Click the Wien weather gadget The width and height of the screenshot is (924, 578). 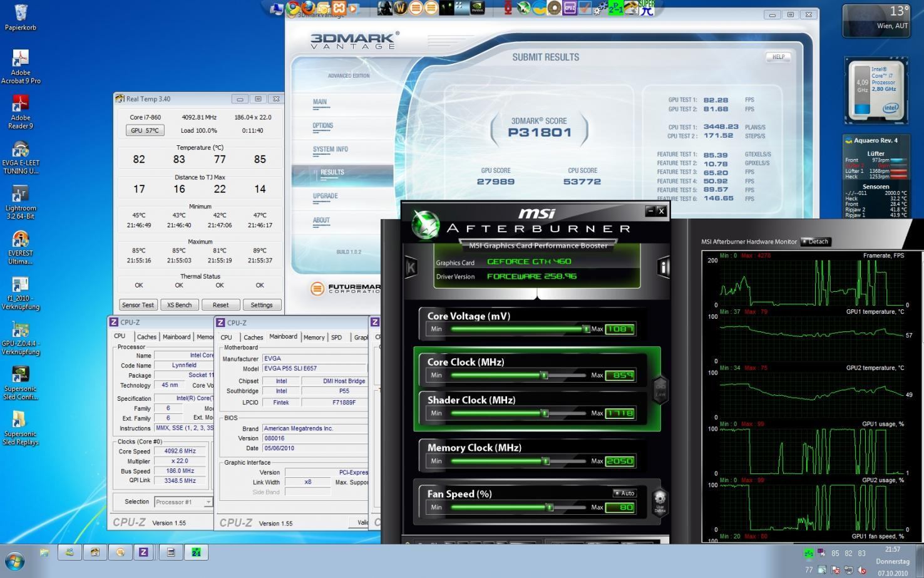[876, 19]
